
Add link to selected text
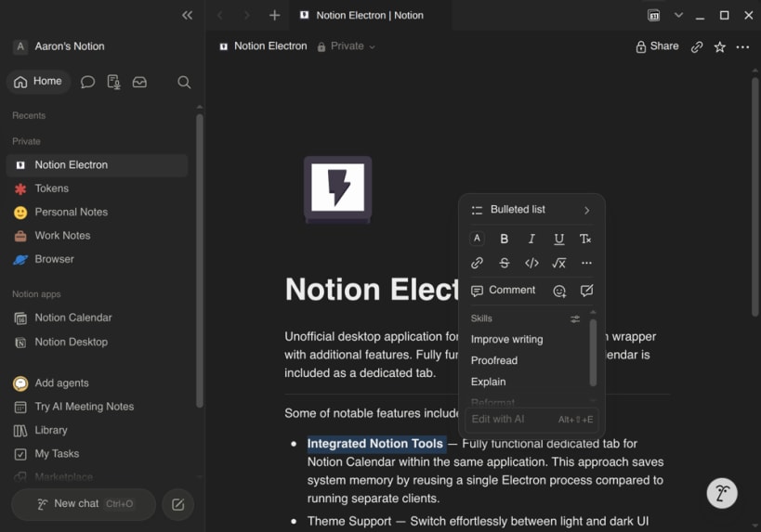pyautogui.click(x=477, y=263)
